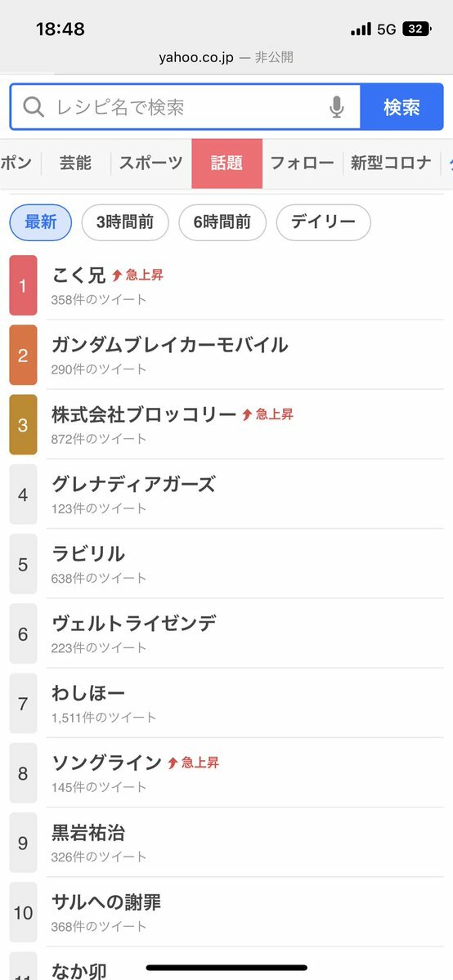
Task: Select the 3時間前 filter pill
Action: click(x=125, y=222)
